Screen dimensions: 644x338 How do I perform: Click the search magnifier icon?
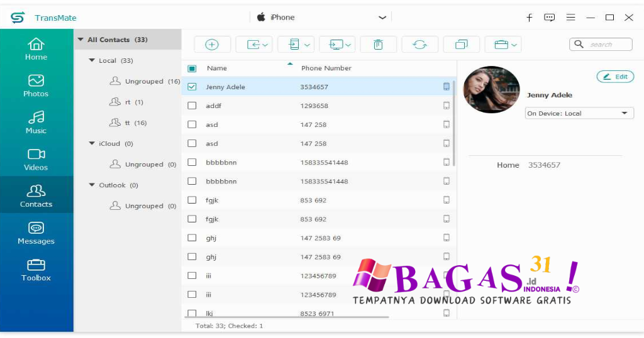[579, 44]
